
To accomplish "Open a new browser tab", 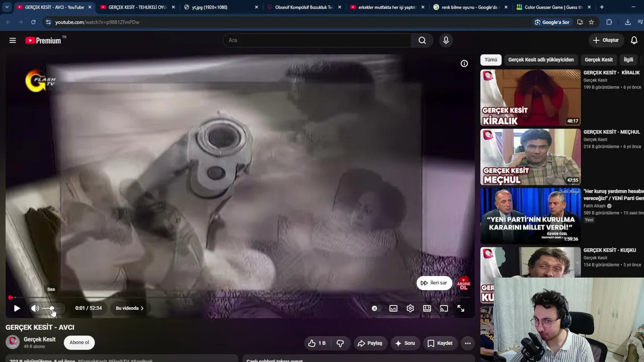I will (x=602, y=7).
